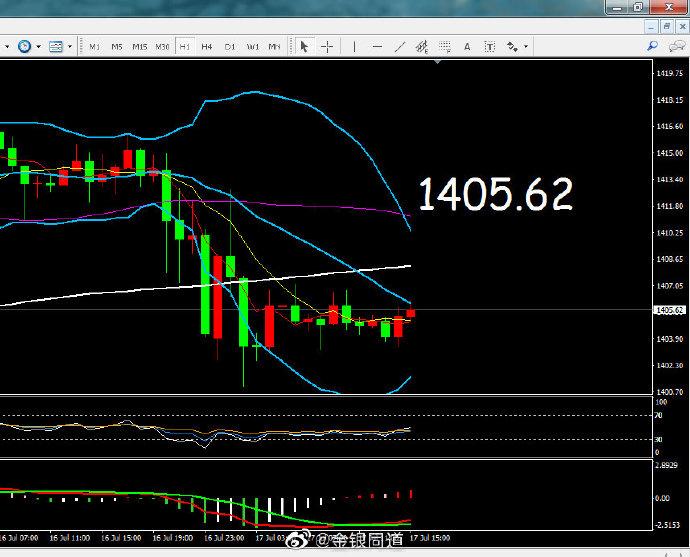Select the Fibonacci Retracement tool
Image resolution: width=690 pixels, height=557 pixels.
tap(444, 46)
